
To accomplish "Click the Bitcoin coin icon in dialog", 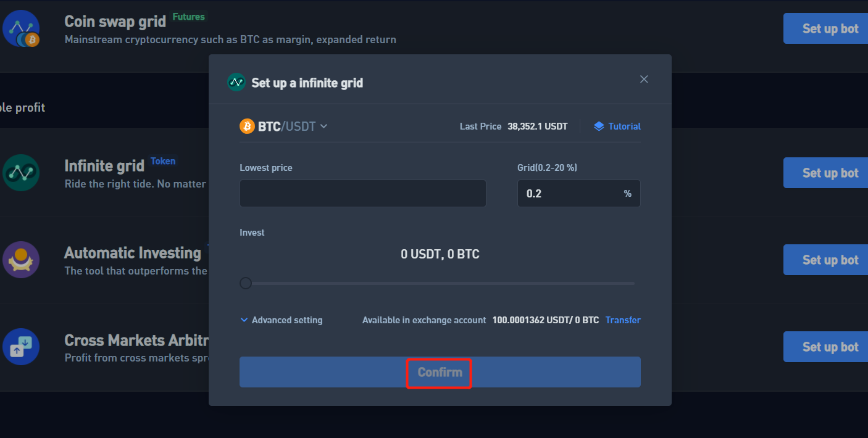I will pos(247,126).
